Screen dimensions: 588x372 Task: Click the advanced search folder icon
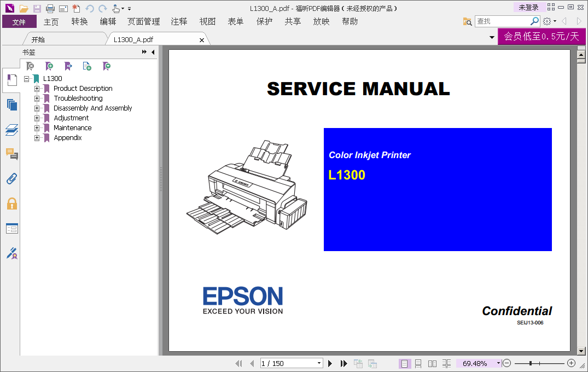(x=467, y=22)
